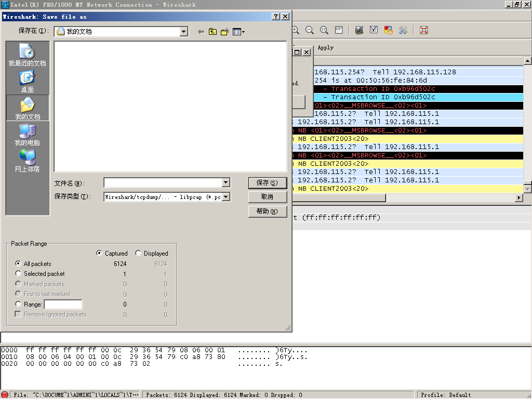The width and height of the screenshot is (532, 399).
Task: Click the Range input box
Action: pos(63,304)
